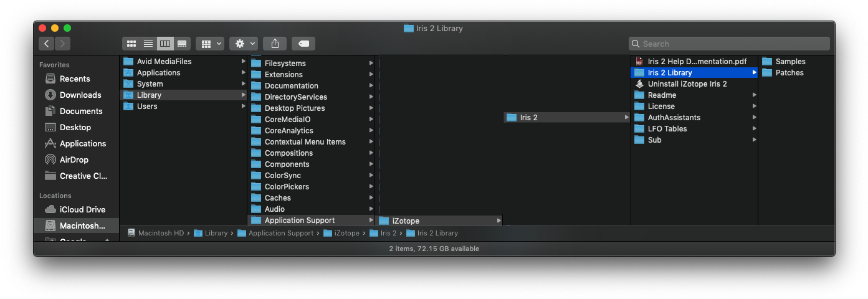Select the Caches folder
The image size is (868, 299).
click(x=312, y=197)
